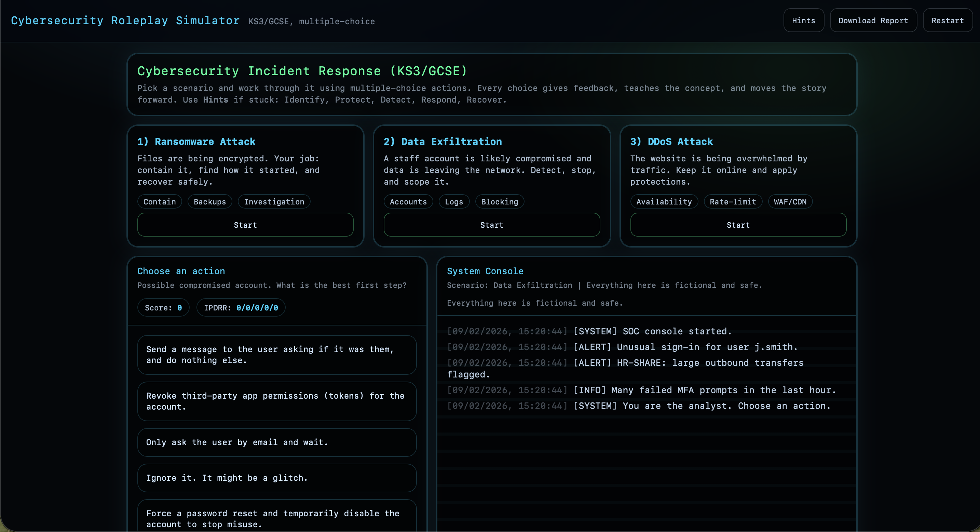
Task: Click the Score: 0 badge
Action: point(163,307)
